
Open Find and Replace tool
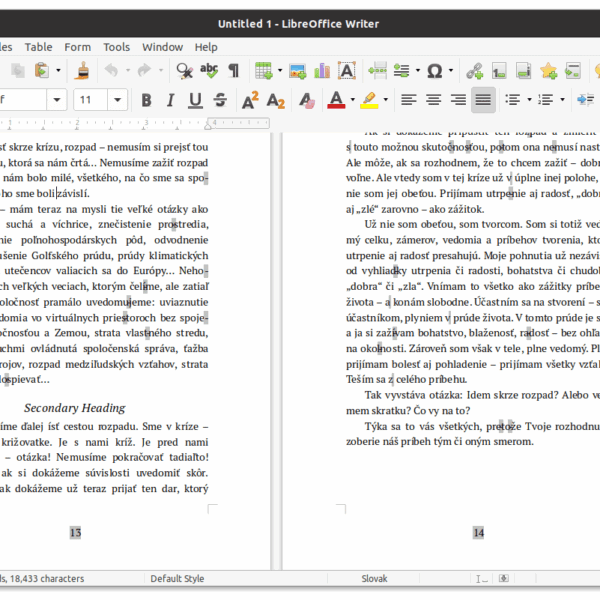pyautogui.click(x=184, y=71)
